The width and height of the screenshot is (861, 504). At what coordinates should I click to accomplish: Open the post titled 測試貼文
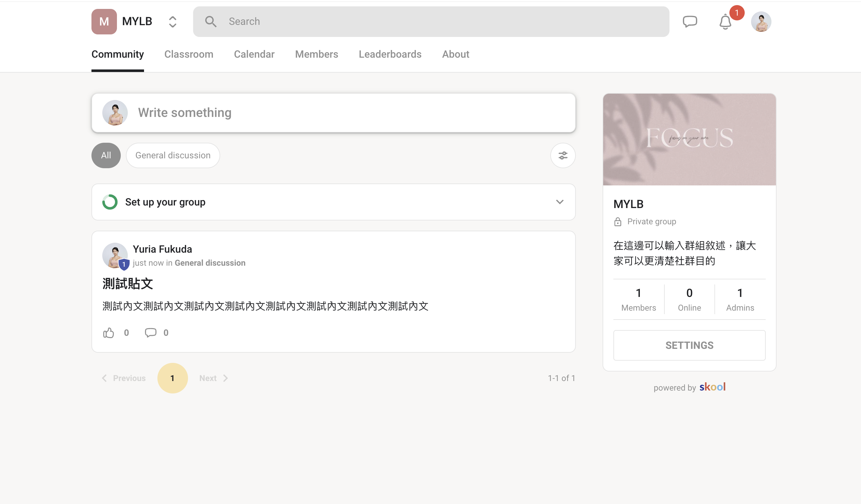(127, 284)
